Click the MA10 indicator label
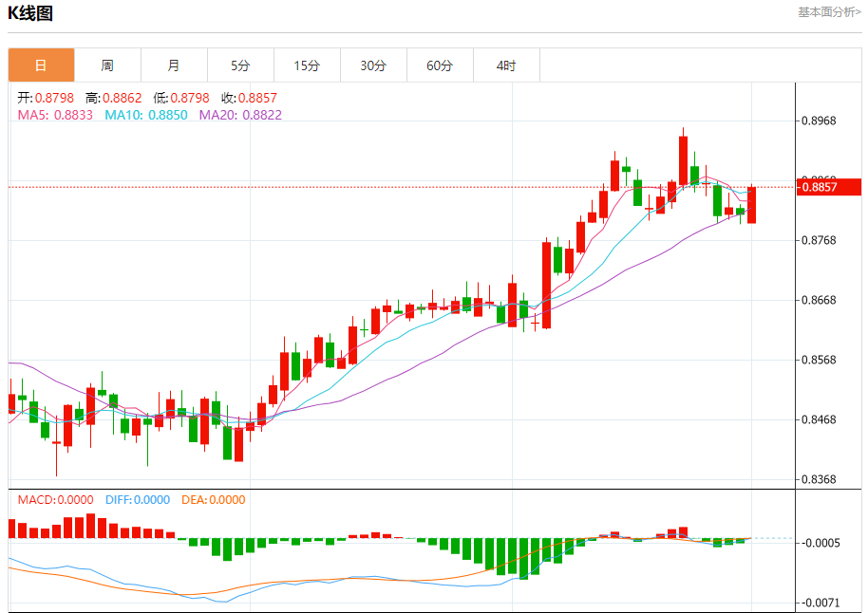Screen dimensions: 868x613 146,115
